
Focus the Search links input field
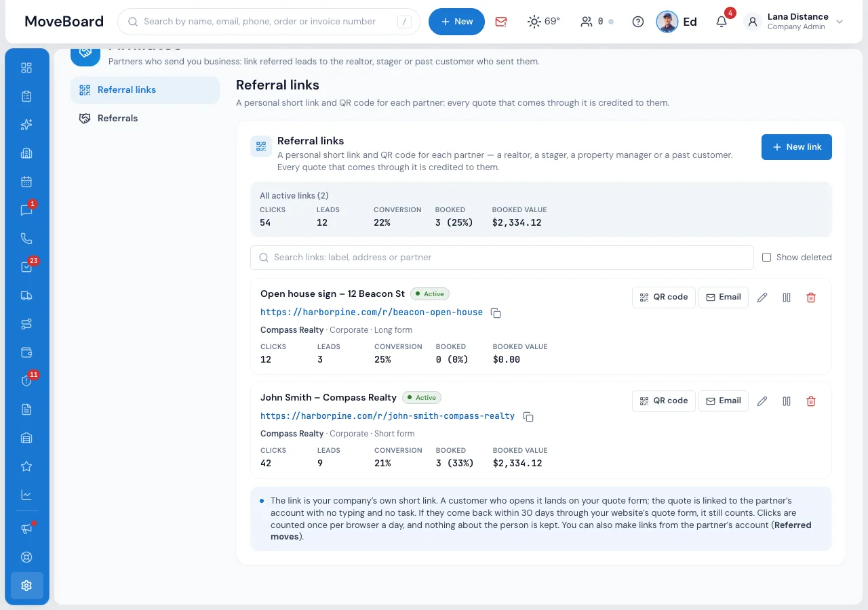click(x=502, y=258)
